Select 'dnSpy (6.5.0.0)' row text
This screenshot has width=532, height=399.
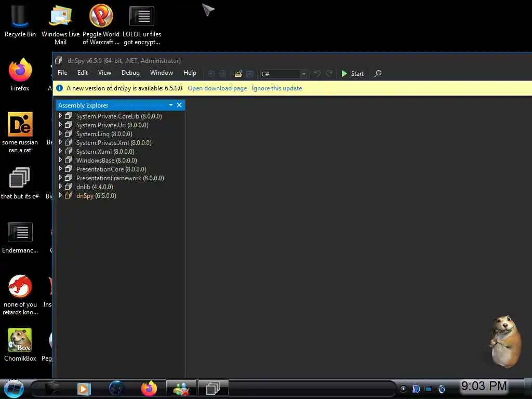96,195
